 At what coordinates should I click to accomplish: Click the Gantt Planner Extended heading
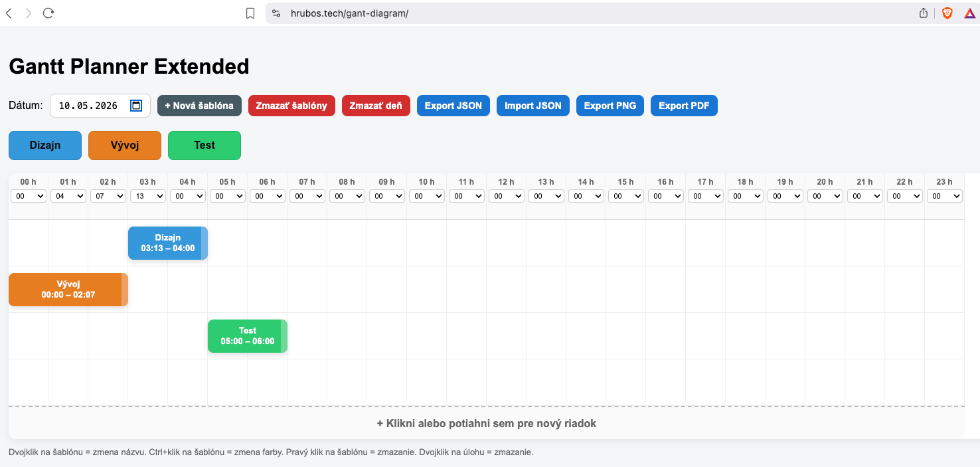(x=129, y=66)
